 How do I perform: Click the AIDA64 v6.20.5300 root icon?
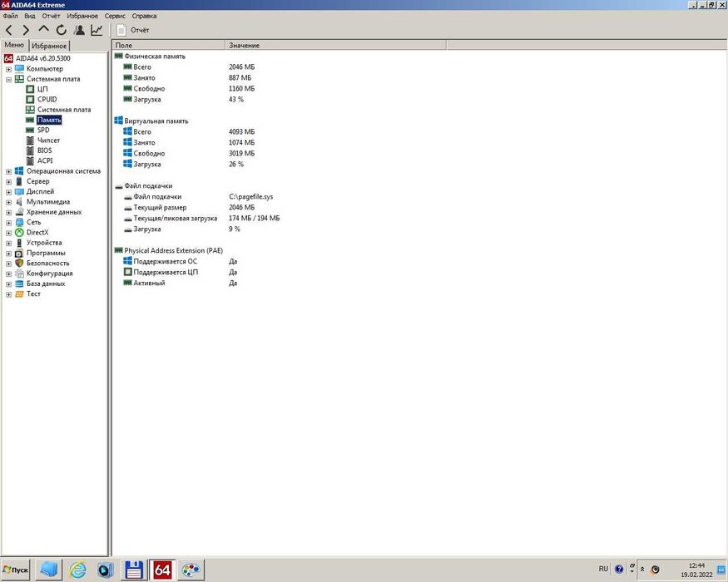pyautogui.click(x=7, y=58)
